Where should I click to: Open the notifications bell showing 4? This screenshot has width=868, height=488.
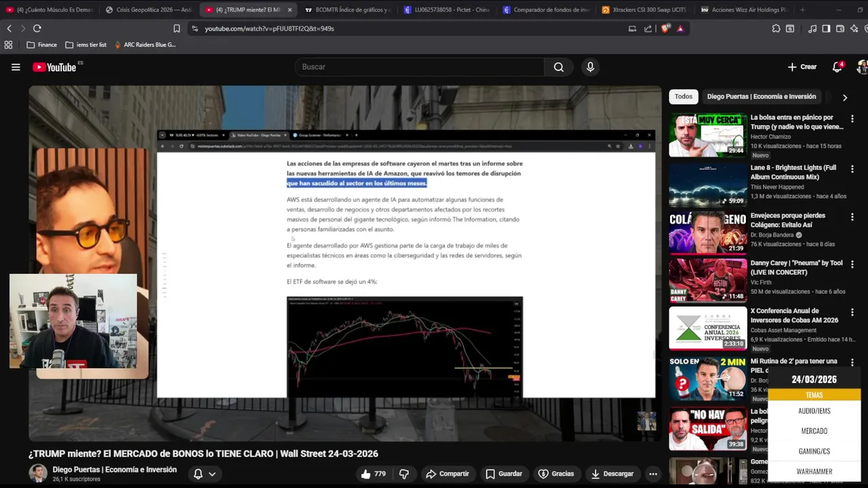(837, 67)
